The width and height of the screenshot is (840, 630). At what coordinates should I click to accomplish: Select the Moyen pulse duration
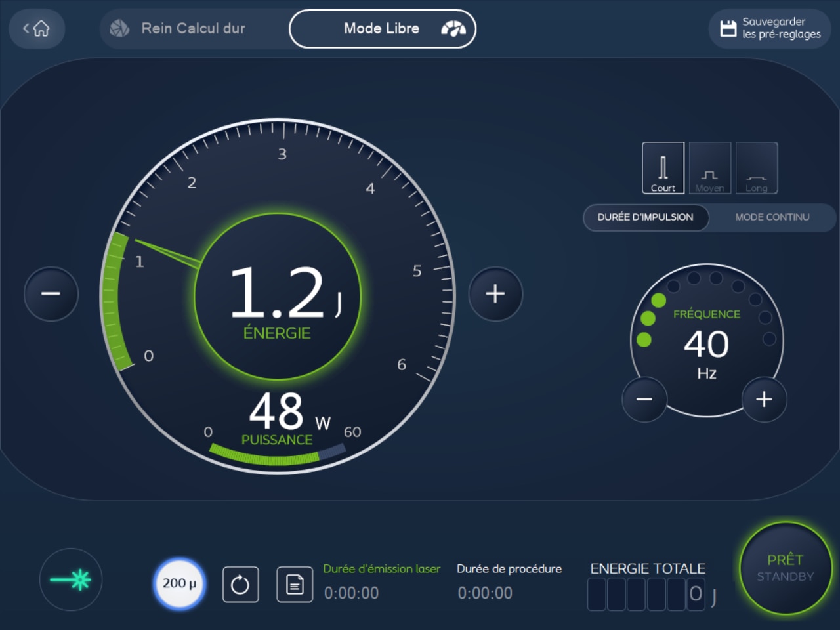point(710,168)
